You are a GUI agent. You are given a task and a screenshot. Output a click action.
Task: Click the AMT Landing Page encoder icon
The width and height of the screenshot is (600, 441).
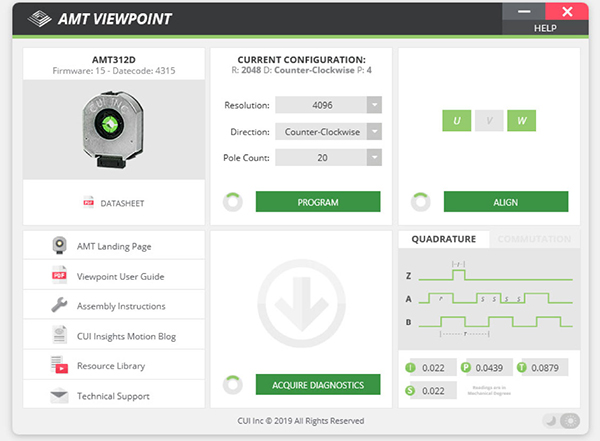(x=59, y=245)
